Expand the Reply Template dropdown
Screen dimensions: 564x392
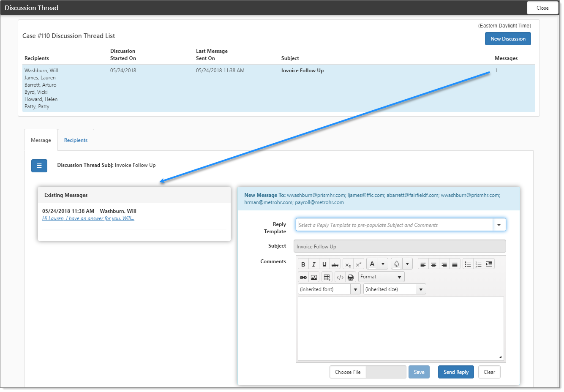499,225
